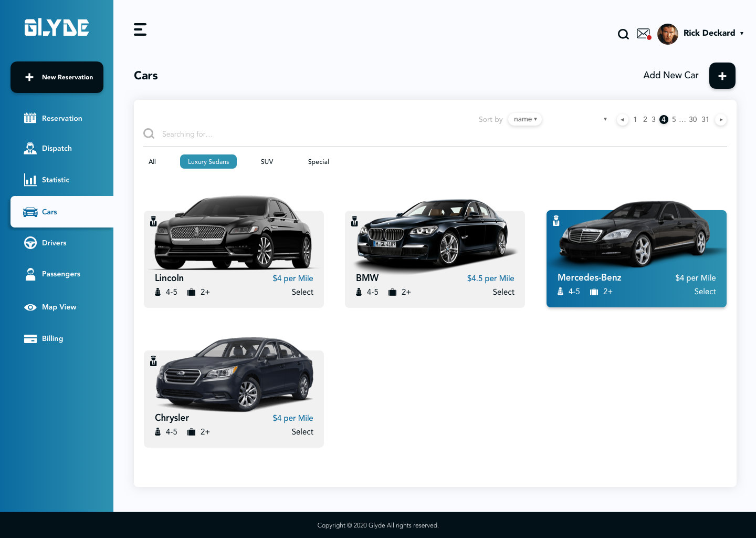
Task: Select the BMW car
Action: point(503,292)
